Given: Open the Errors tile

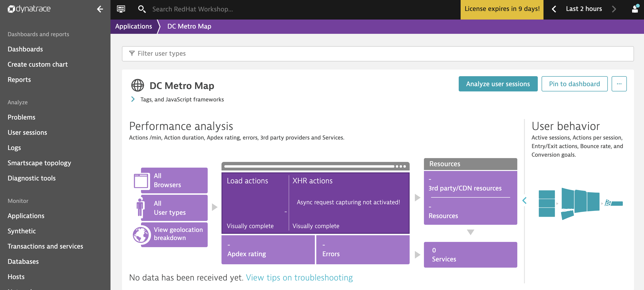Looking at the screenshot, I should click(363, 250).
